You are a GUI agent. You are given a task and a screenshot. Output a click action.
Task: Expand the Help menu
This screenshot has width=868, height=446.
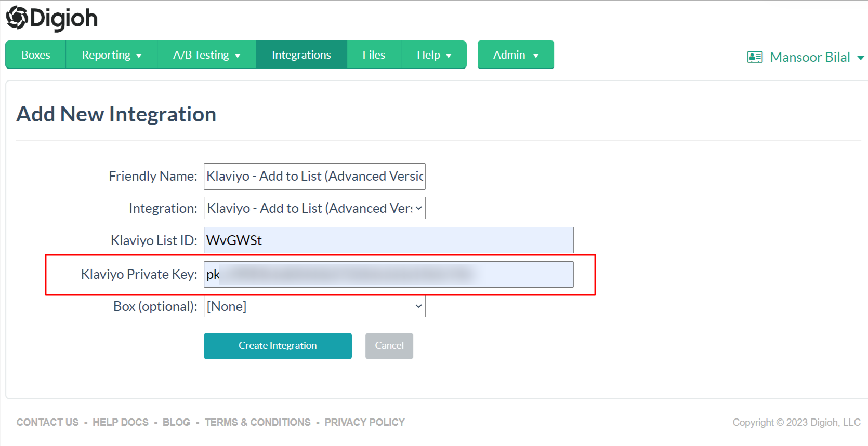(x=434, y=55)
